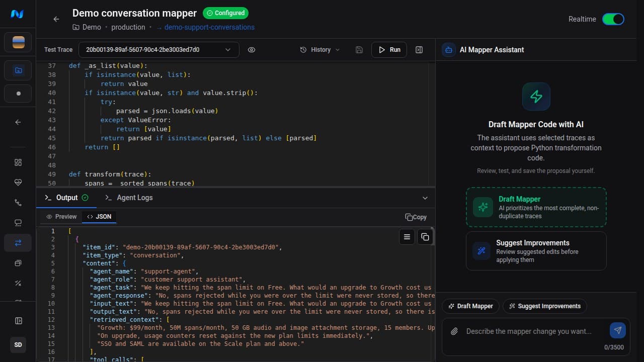
Task: Click the attachment paperclip icon
Action: (x=454, y=331)
